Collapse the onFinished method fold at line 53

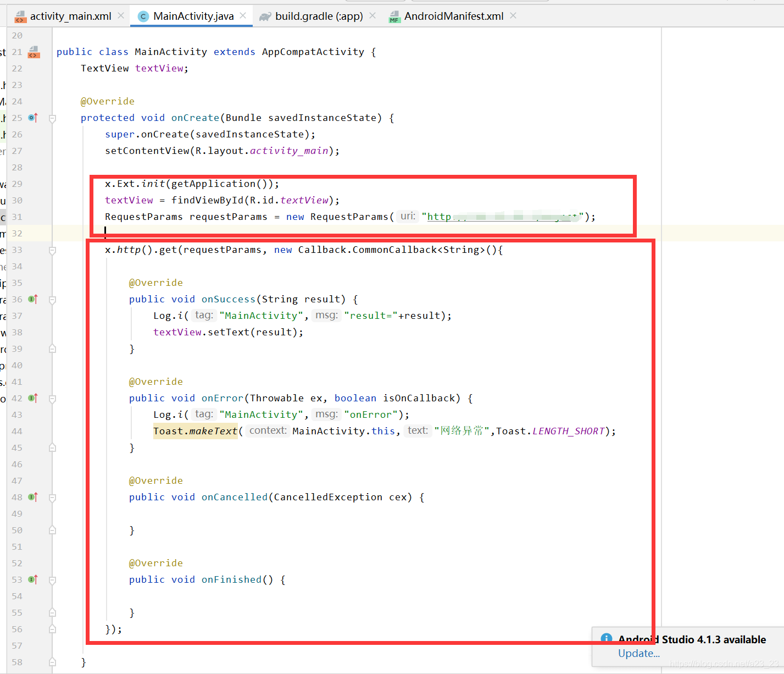click(53, 580)
